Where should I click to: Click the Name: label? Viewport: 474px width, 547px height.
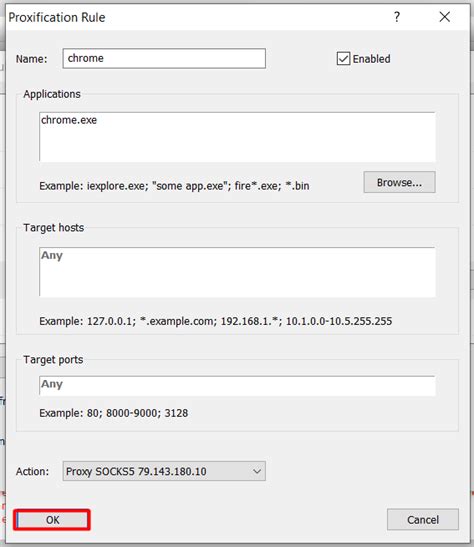coord(31,59)
